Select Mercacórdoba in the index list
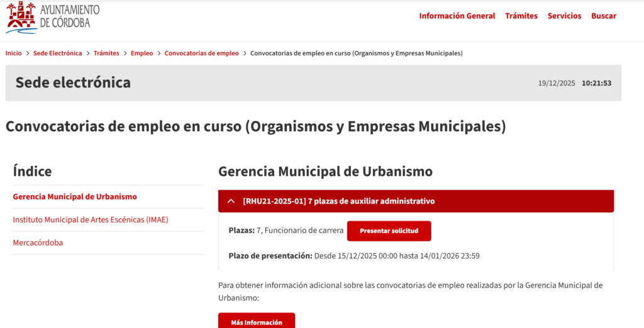Screen dimensions: 644x328 [x=38, y=243]
